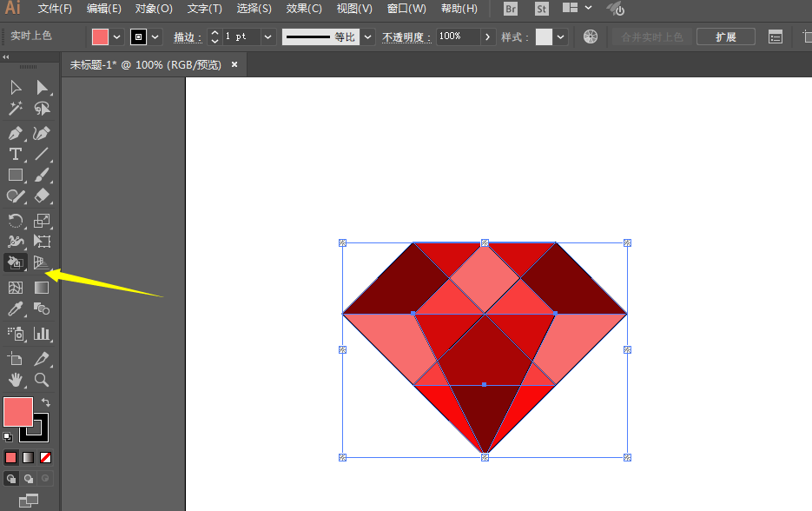Click the 扩展 button

[x=726, y=36]
